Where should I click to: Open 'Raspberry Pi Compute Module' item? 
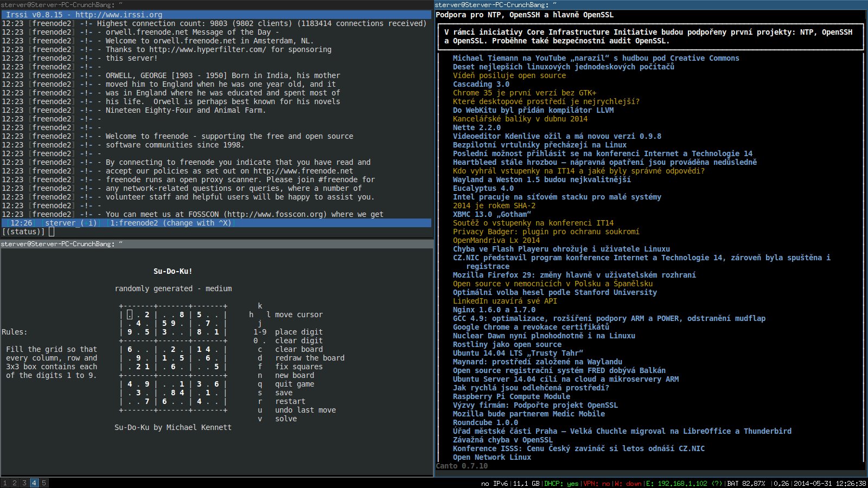512,396
